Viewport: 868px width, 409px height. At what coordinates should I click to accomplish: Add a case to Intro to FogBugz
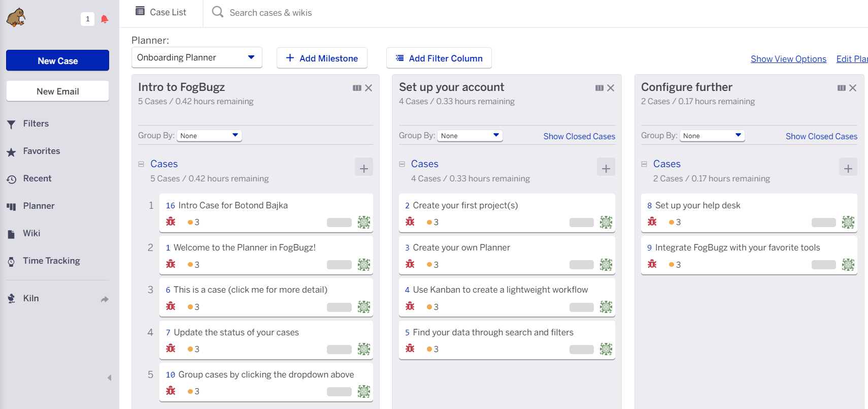[364, 168]
